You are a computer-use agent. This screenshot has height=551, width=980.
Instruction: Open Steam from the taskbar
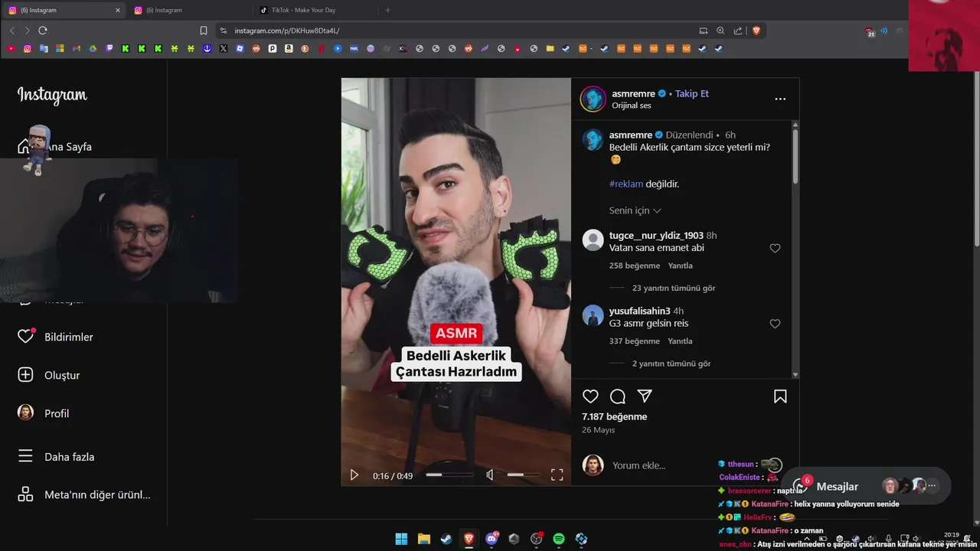[446, 539]
